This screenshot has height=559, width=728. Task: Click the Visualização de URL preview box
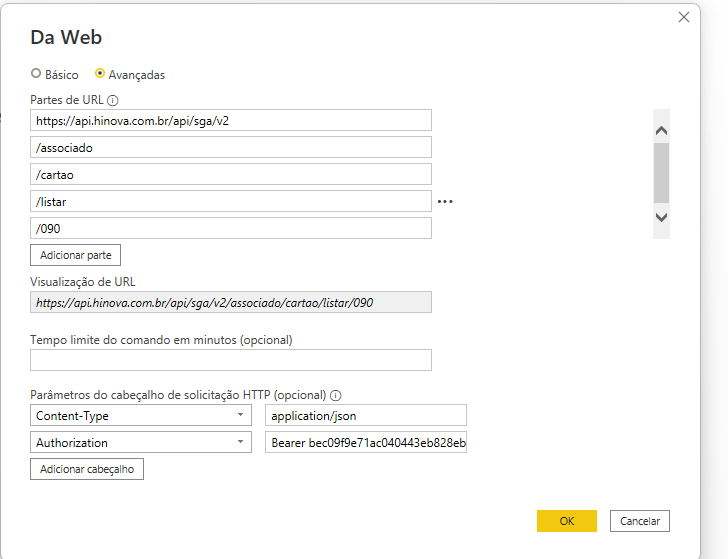(231, 302)
